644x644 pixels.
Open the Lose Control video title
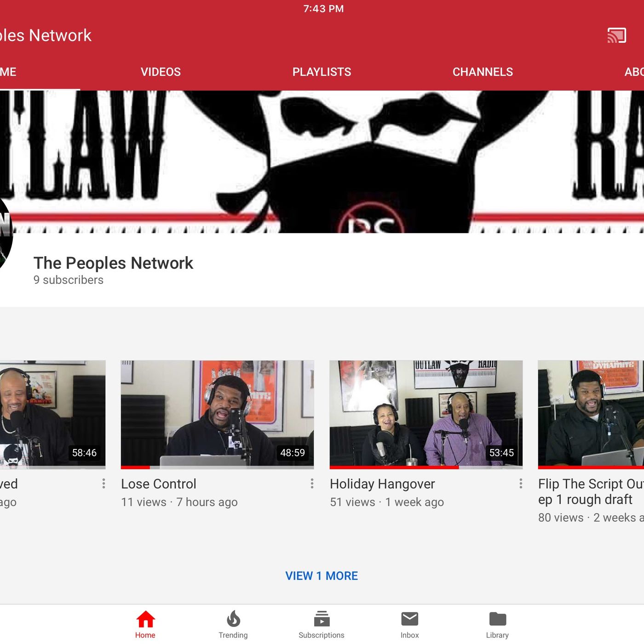[159, 484]
